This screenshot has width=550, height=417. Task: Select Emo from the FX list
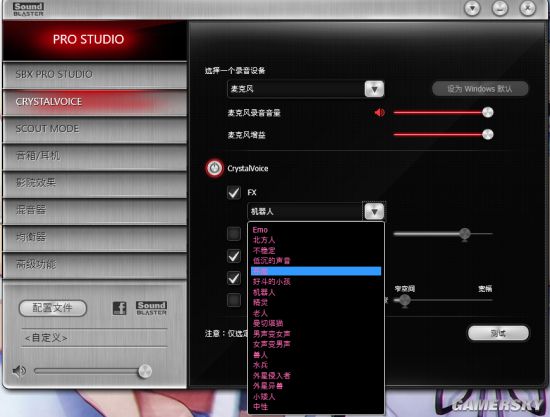point(260,230)
